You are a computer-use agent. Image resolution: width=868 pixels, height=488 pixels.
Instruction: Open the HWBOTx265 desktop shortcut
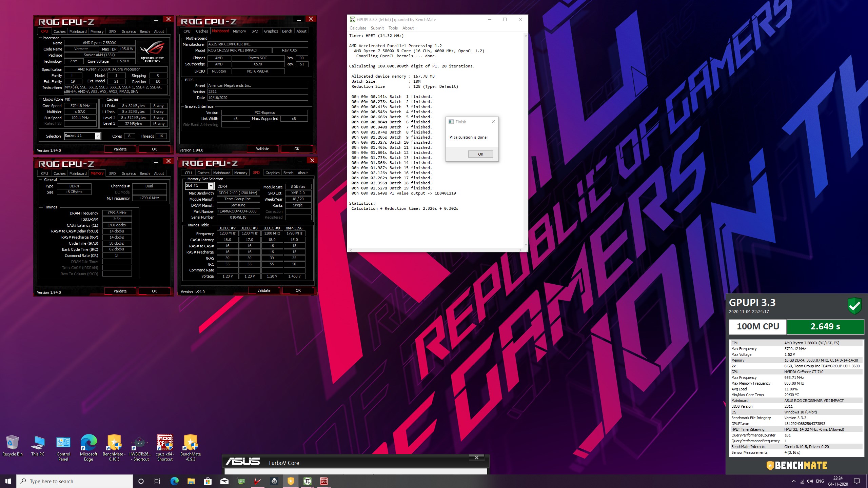click(x=140, y=448)
